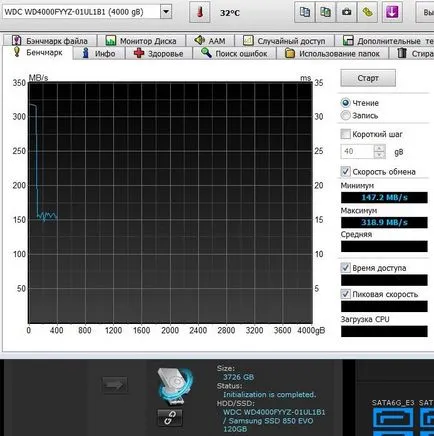Toggle the Скорость обмена checkbox

click(345, 172)
